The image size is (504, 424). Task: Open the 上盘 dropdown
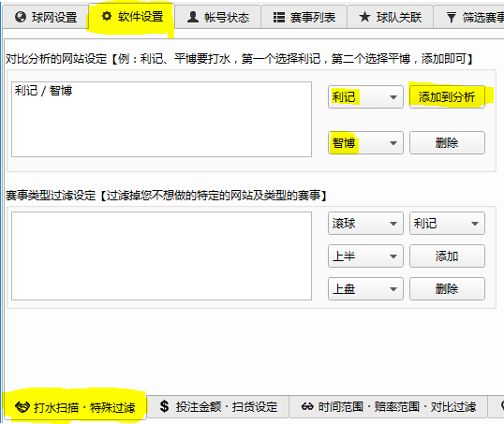(365, 289)
